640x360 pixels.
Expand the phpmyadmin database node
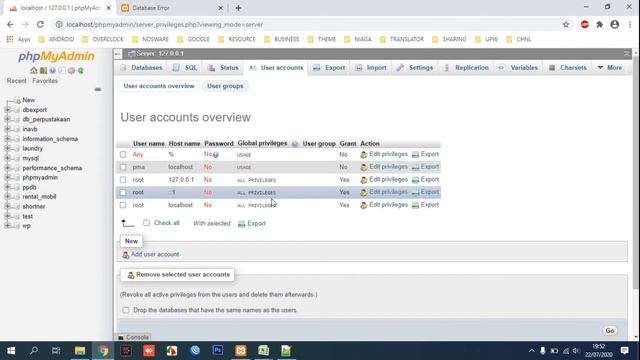[7, 178]
